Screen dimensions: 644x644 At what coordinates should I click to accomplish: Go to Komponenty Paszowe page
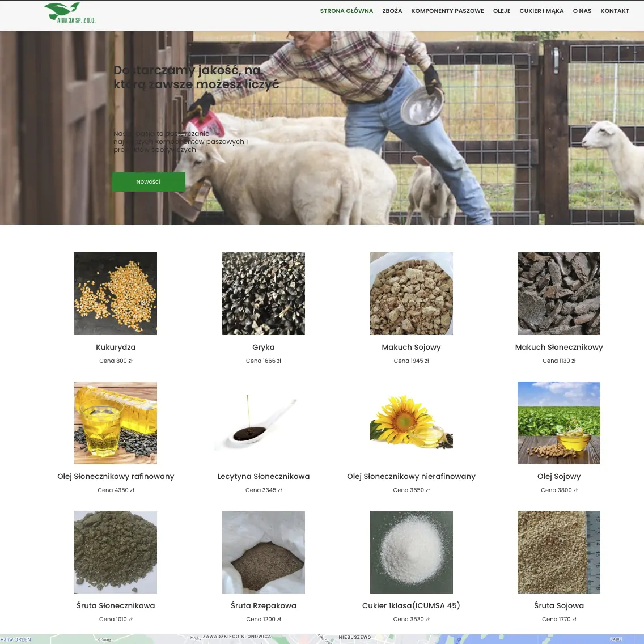tap(447, 11)
